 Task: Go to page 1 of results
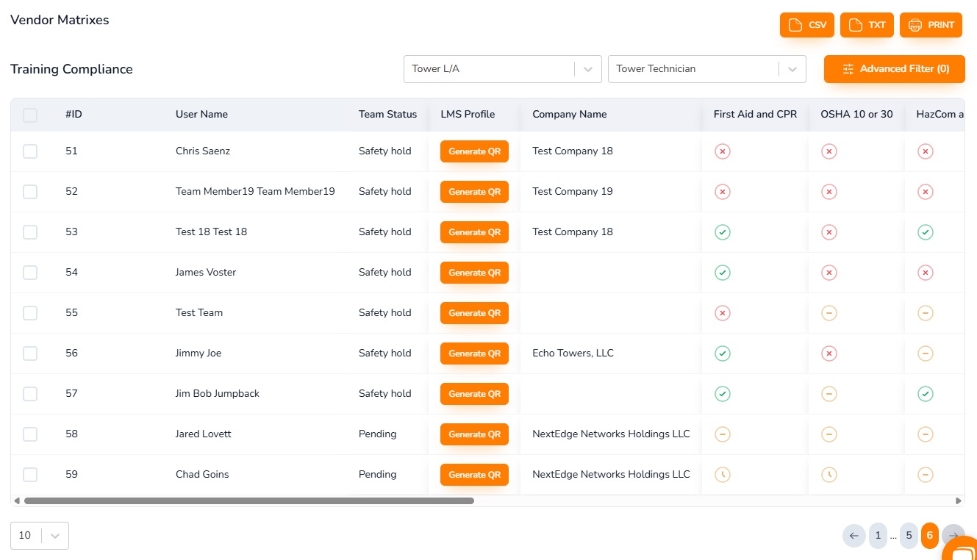tap(878, 536)
